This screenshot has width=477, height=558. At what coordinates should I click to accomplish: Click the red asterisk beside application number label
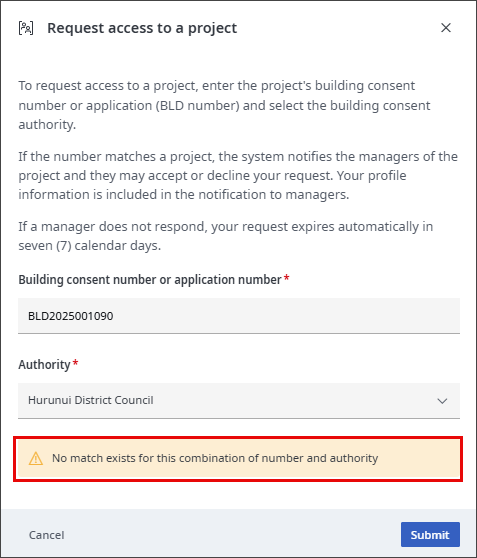point(287,278)
